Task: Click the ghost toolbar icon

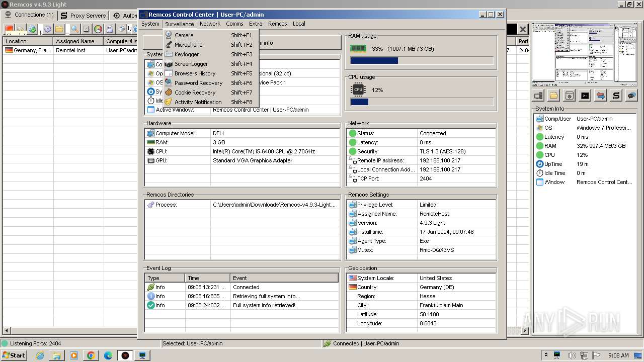Action: [110, 29]
